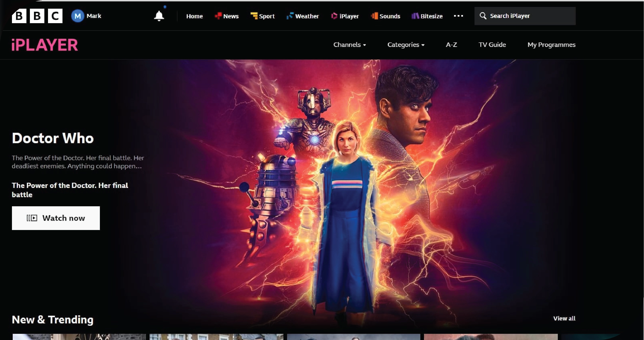This screenshot has height=340, width=644.
Task: Open the TV Guide
Action: 492,45
